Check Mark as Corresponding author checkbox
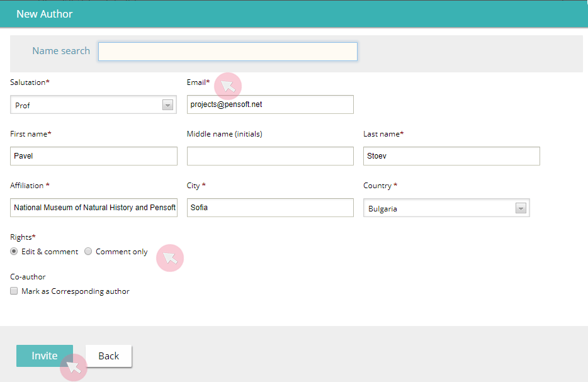This screenshot has width=588, height=382. [x=14, y=291]
